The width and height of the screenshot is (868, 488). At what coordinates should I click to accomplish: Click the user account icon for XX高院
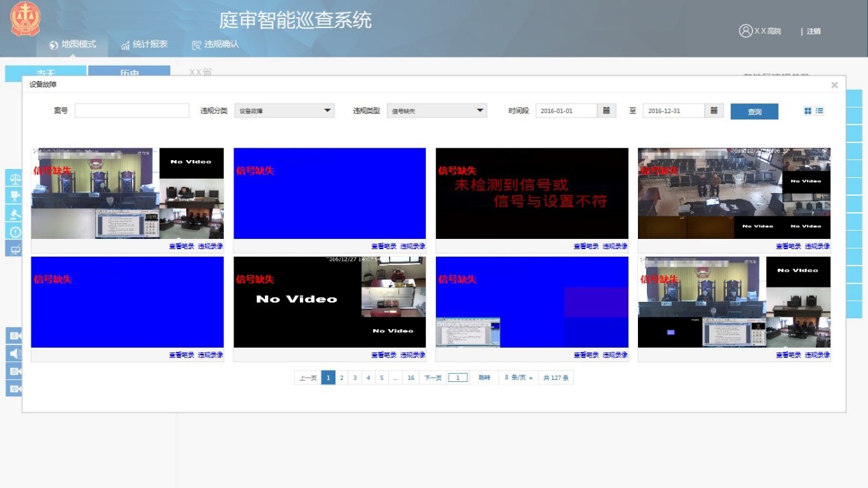[x=745, y=31]
